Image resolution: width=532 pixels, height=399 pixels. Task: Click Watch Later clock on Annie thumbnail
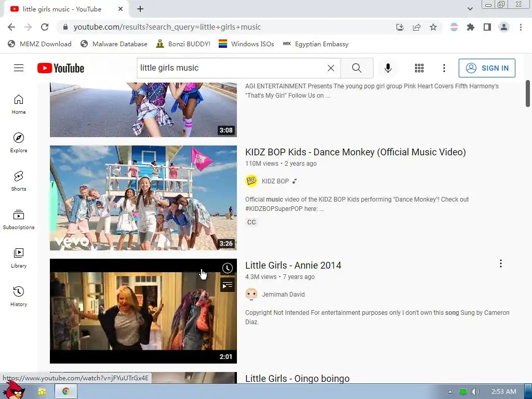228,268
